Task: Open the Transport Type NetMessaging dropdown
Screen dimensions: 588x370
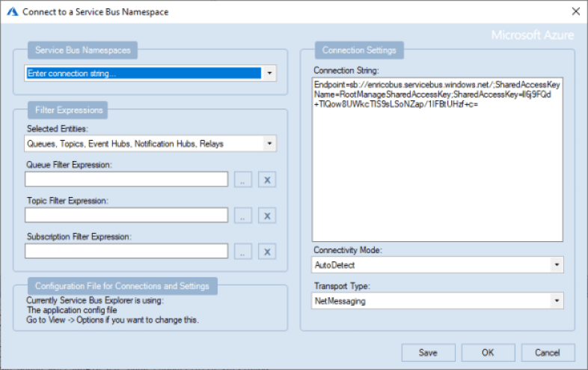Action: pos(557,301)
